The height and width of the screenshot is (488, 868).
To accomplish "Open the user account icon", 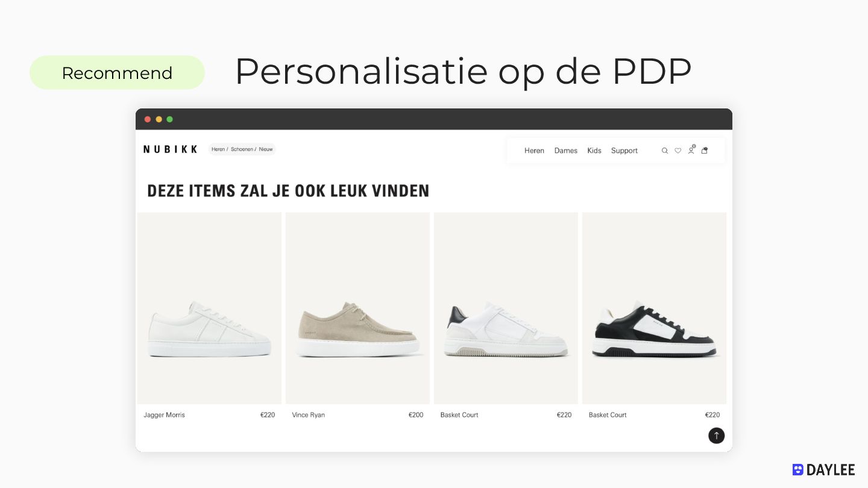I will click(x=691, y=150).
